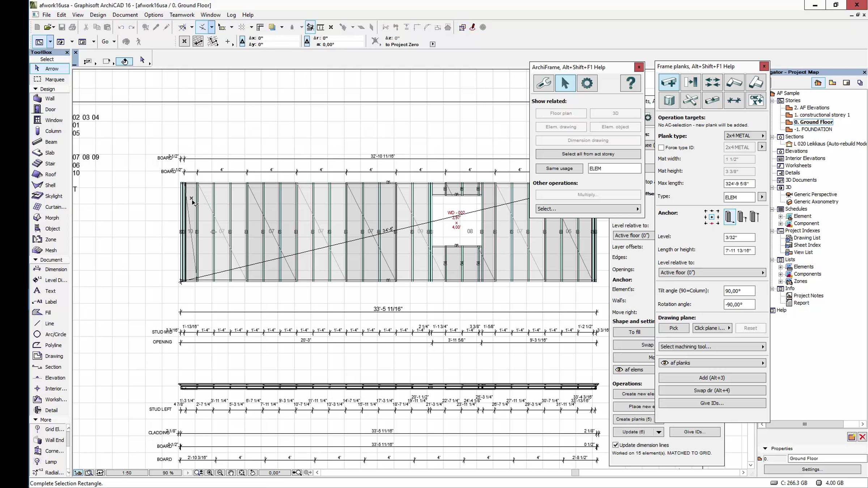Open the Document menu
This screenshot has width=868, height=488.
(x=125, y=15)
